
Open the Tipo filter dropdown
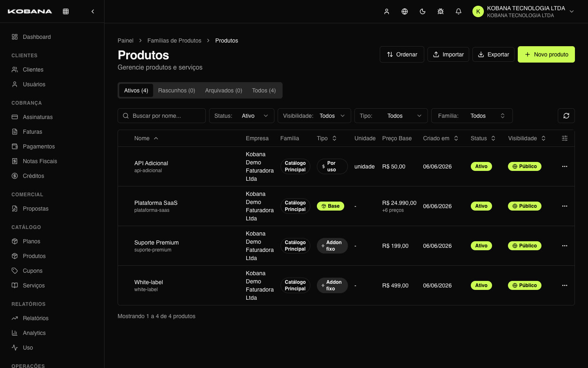click(391, 116)
